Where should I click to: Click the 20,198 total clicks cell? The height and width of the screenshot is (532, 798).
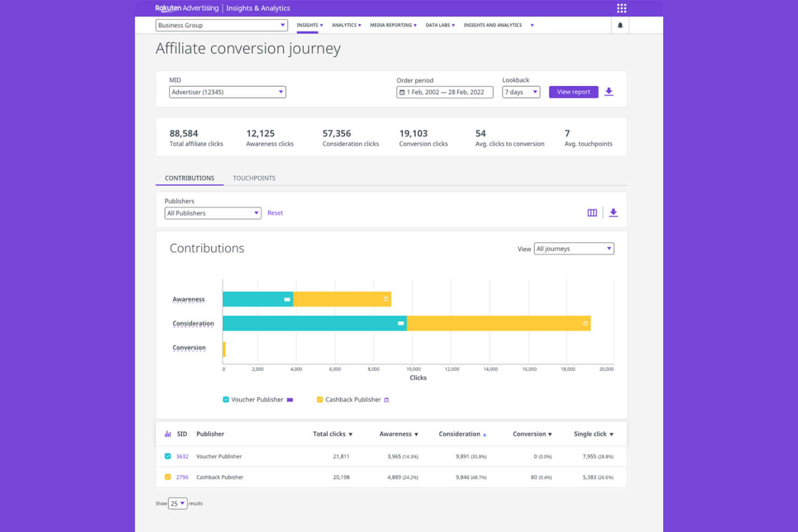(x=341, y=478)
